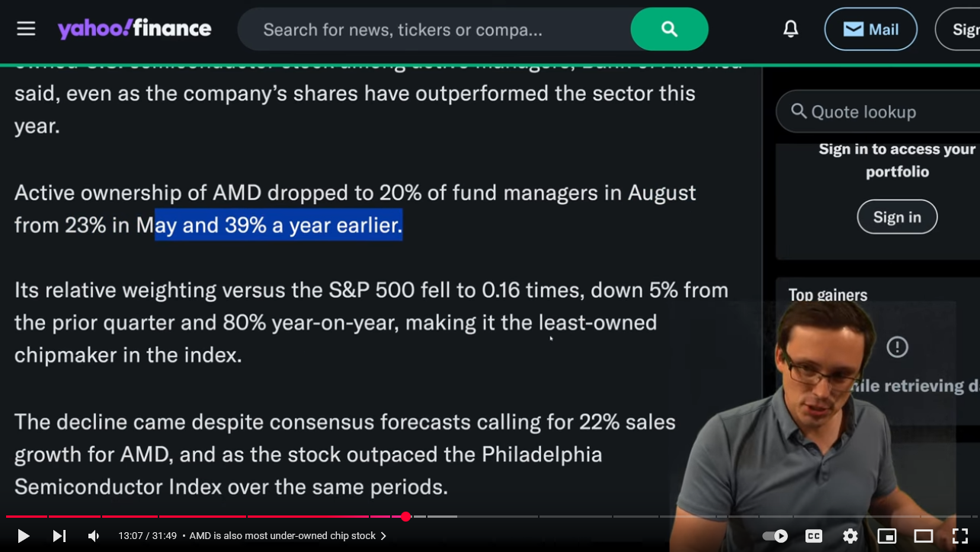Skip to the next video
The height and width of the screenshot is (552, 980).
[x=59, y=536]
